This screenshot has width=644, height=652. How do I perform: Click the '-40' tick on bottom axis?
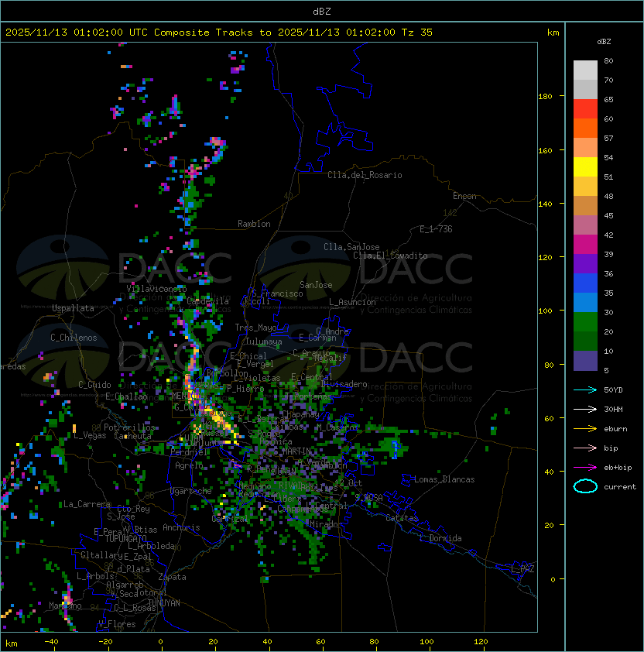(51, 642)
